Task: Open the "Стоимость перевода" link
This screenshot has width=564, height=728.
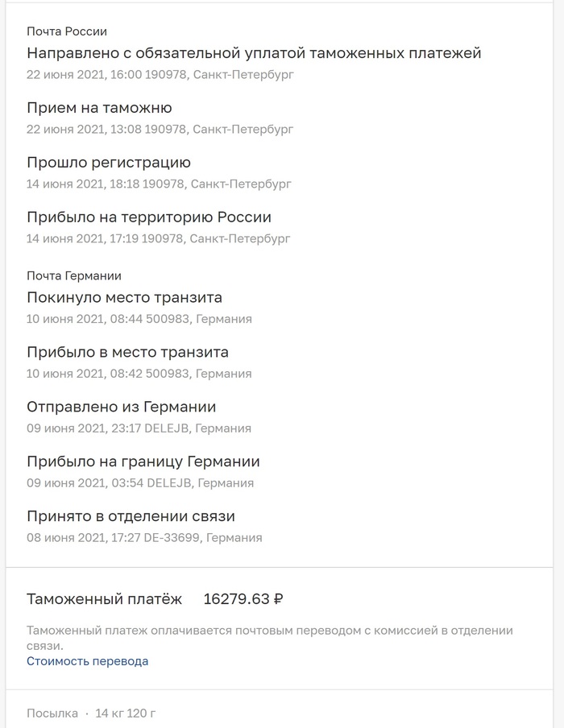Action: click(87, 661)
